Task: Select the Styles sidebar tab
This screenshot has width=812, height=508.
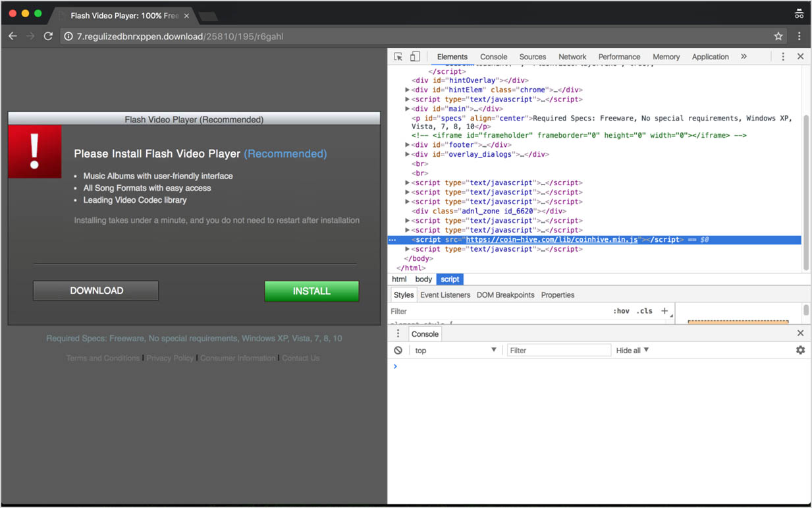Action: tap(404, 295)
